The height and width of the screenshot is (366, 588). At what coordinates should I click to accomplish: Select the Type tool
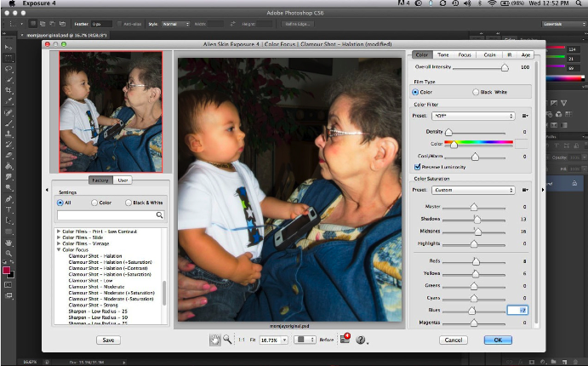pos(9,209)
